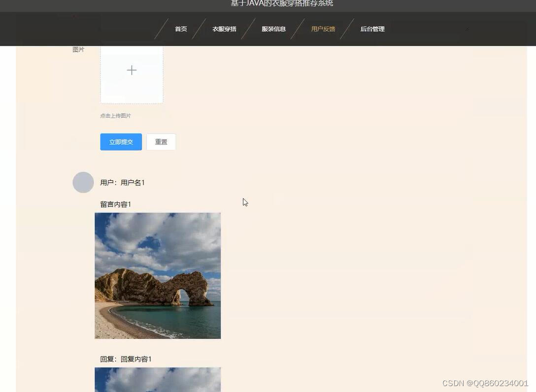Submit the form with 立即提交 button
The width and height of the screenshot is (536, 392).
coord(121,142)
